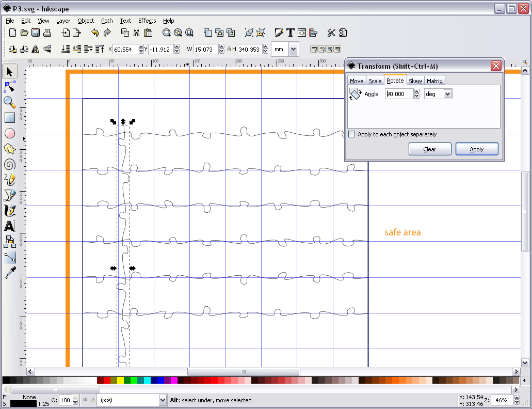Switch to the Scale tab
This screenshot has height=409, width=532.
[x=375, y=81]
